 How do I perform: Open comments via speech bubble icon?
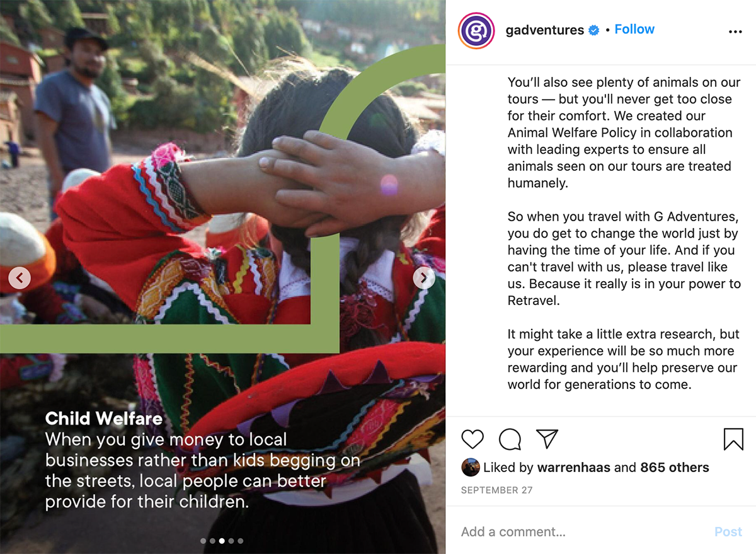[x=510, y=439]
